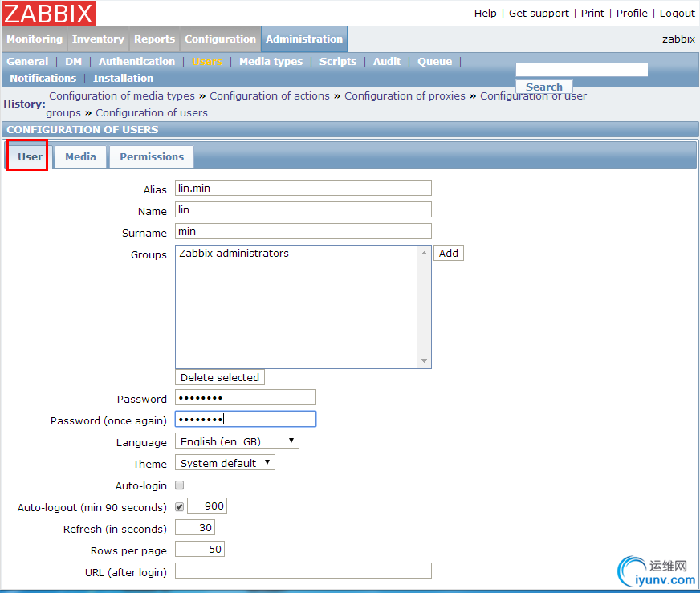Click the ZABBIX logo
This screenshot has height=593, width=700.
(x=49, y=13)
